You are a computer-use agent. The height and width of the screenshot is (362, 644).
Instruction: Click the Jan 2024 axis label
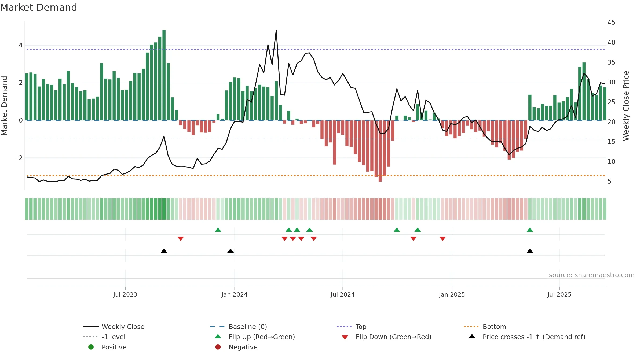tap(235, 295)
